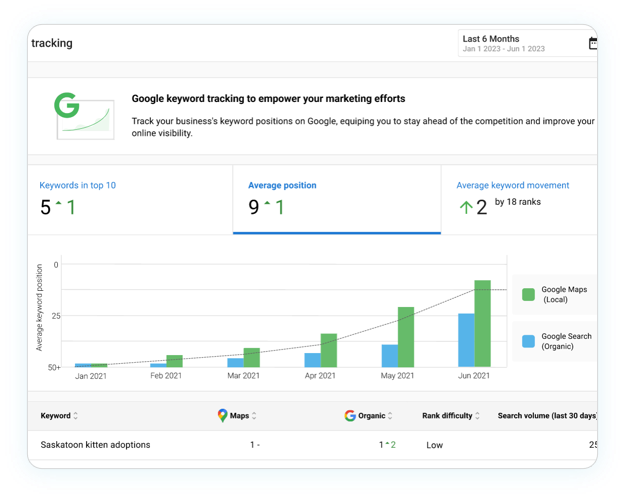Viewport: 625px width, 498px height.
Task: Click the Organic rank value 1 up 2
Action: [387, 445]
